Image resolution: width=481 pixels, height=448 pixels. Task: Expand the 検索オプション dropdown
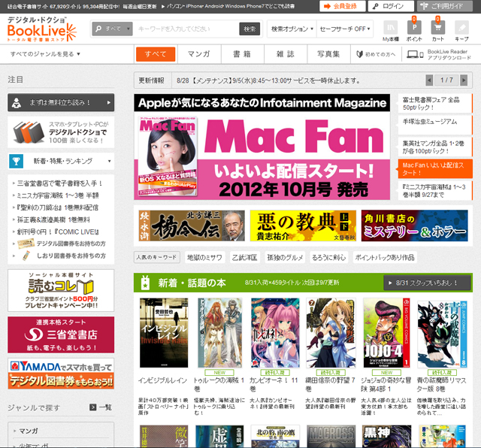(292, 29)
